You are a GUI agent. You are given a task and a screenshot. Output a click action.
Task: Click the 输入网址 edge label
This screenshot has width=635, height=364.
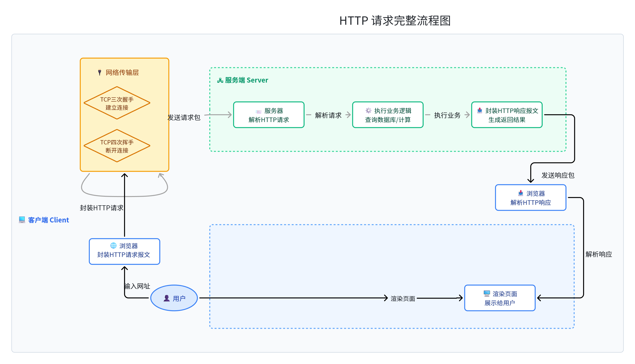tap(137, 286)
